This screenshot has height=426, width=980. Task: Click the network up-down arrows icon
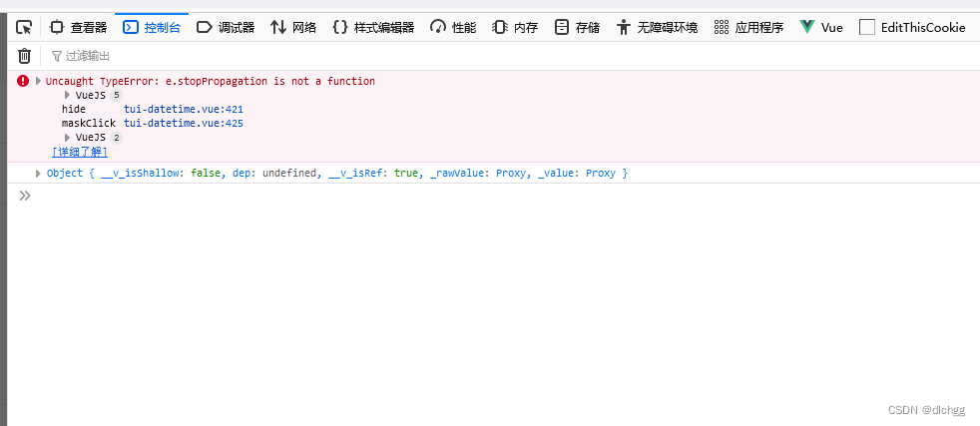pos(278,27)
